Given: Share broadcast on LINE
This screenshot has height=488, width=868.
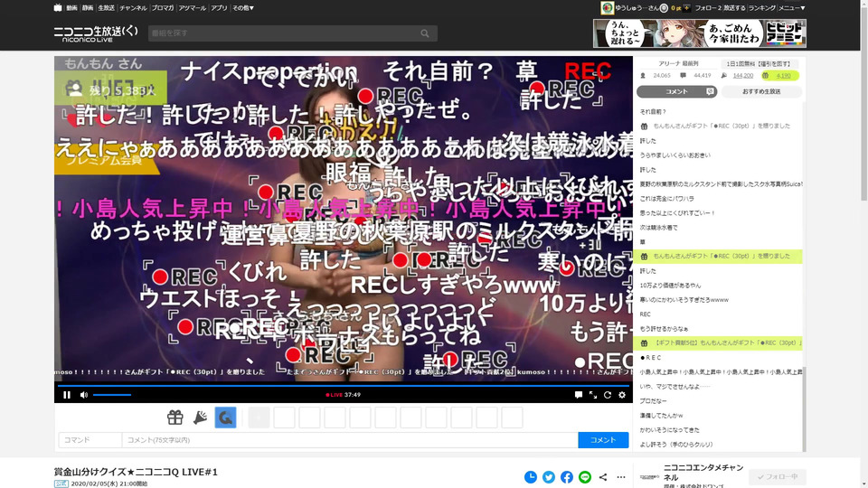Looking at the screenshot, I should (585, 477).
